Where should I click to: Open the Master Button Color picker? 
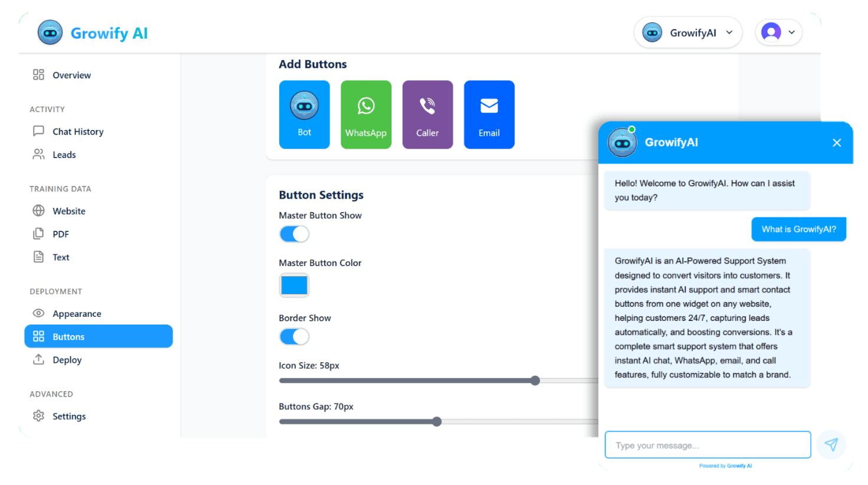pyautogui.click(x=294, y=285)
